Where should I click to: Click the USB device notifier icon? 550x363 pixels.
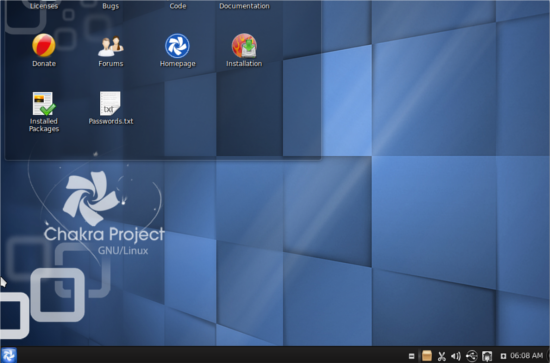point(471,356)
